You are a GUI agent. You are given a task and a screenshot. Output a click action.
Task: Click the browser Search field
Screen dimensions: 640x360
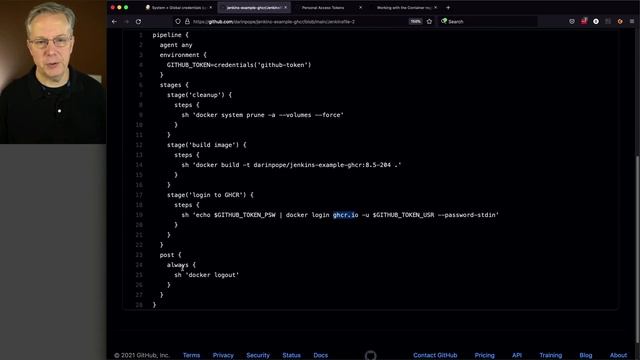(x=488, y=22)
